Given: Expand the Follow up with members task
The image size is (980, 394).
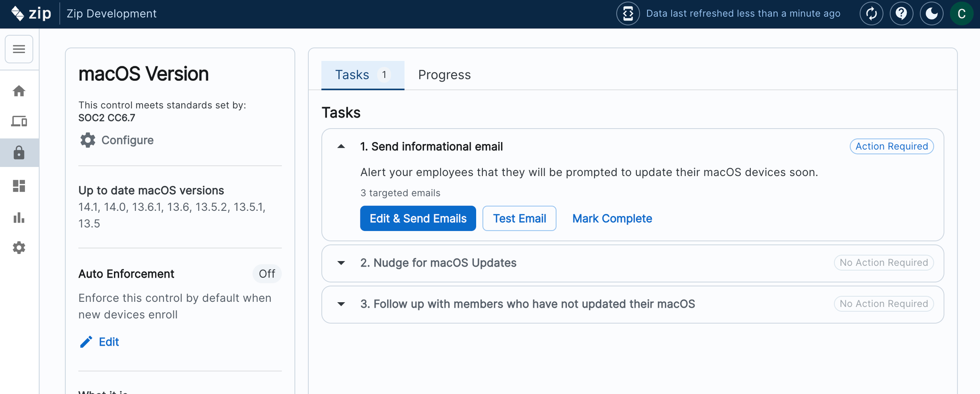Looking at the screenshot, I should coord(341,304).
